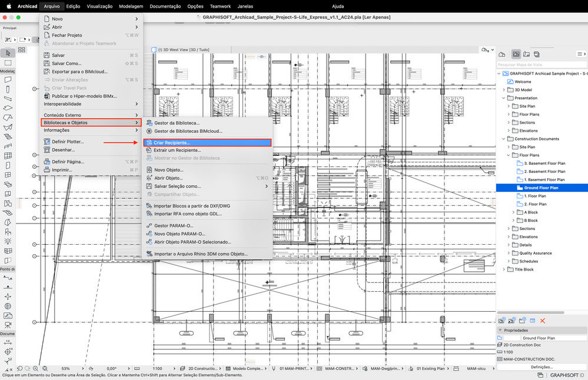Choose Criar Recipiente… menu entry

207,143
